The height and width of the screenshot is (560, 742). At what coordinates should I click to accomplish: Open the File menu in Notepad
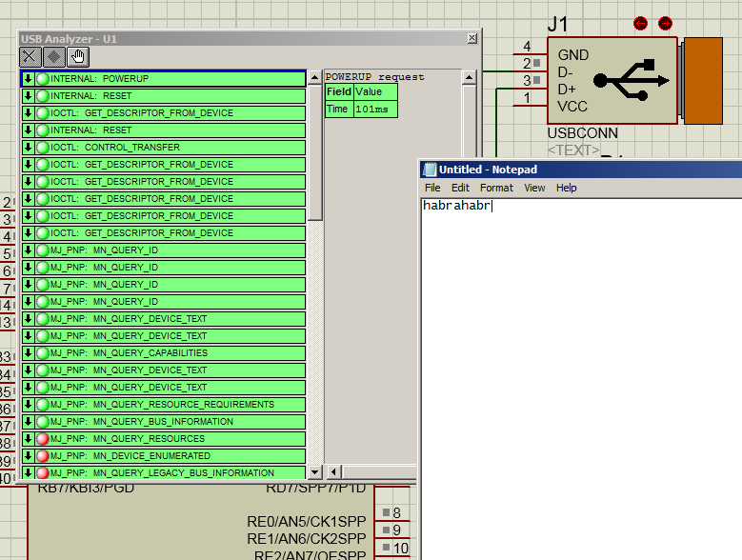point(432,188)
